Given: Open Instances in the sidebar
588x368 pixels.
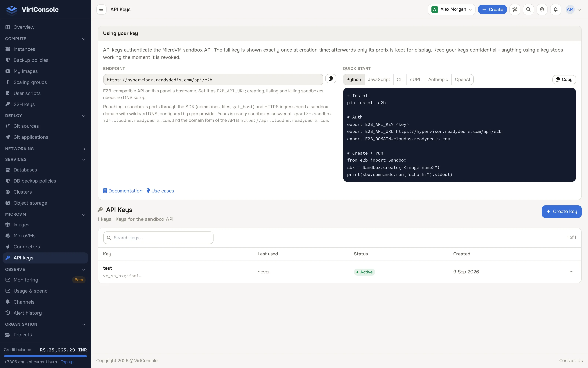Looking at the screenshot, I should click(45, 49).
